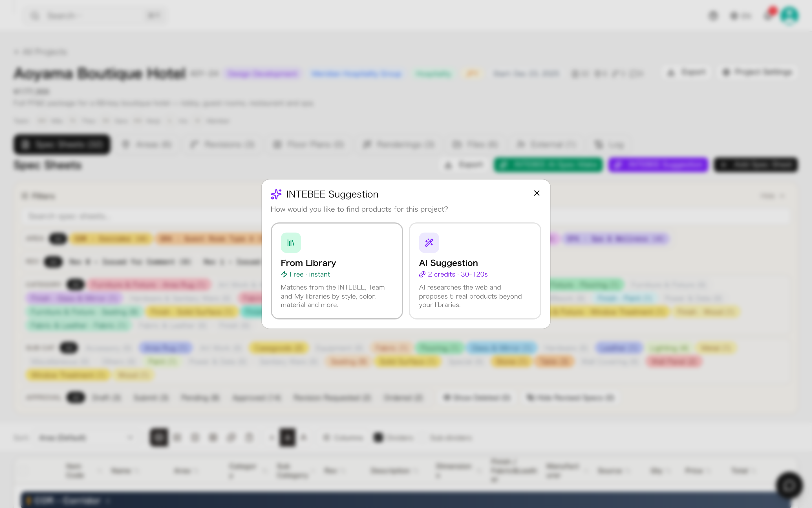Click the purple magic wand icon
Image resolution: width=812 pixels, height=508 pixels.
coord(429,243)
